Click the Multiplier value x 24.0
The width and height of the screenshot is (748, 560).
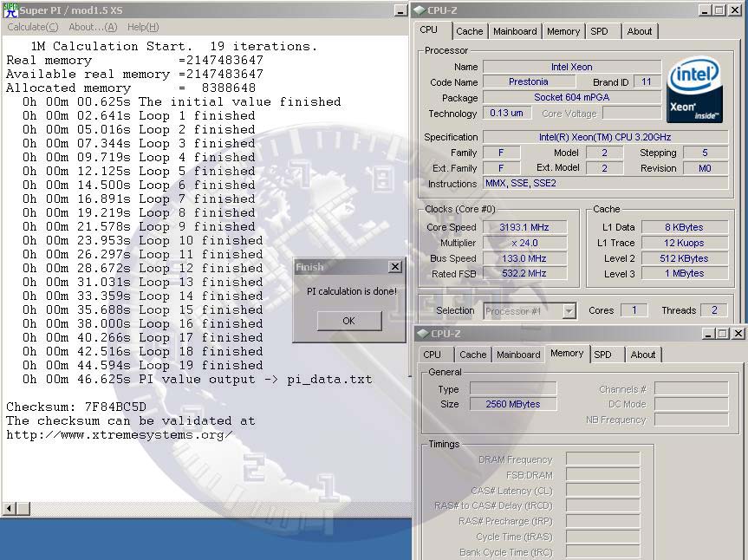524,244
